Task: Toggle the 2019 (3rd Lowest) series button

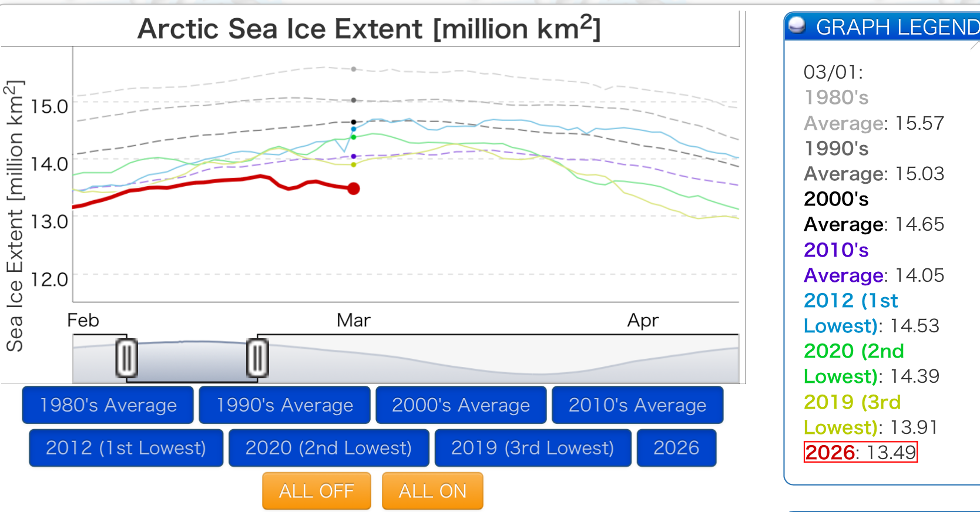Action: (532, 448)
